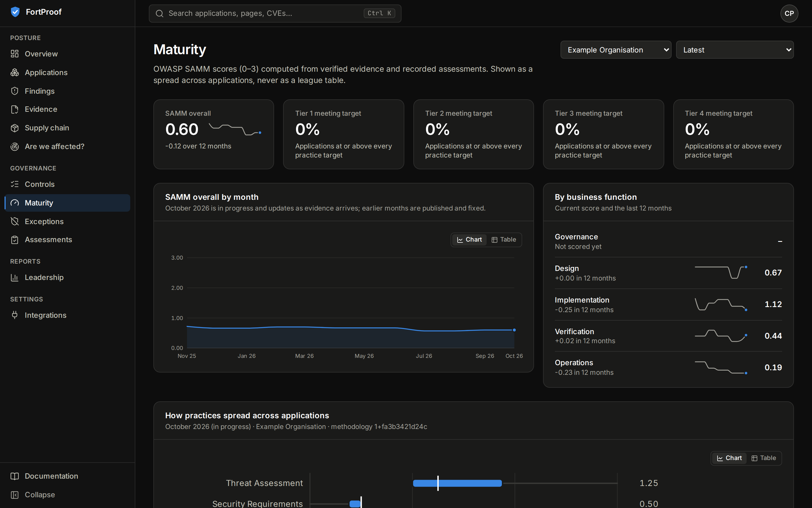Click the Assessments clipboard icon
Screen dimensions: 812x508
[14, 240]
